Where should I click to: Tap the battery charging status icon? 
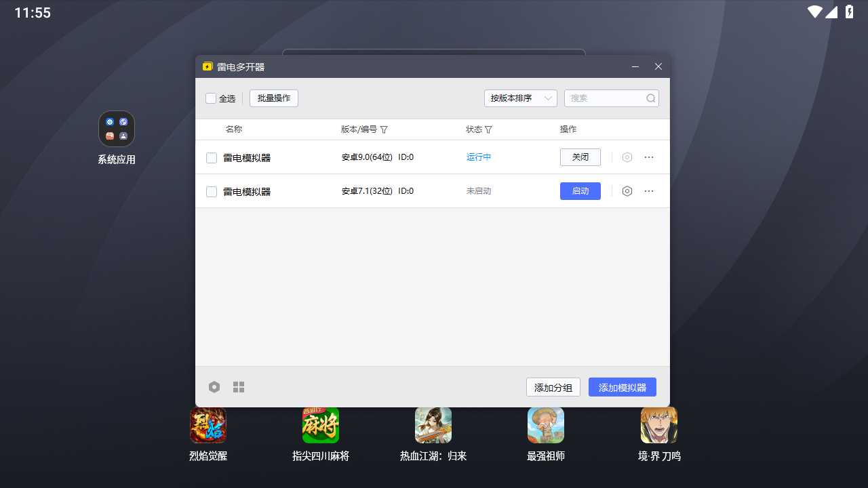tap(850, 12)
